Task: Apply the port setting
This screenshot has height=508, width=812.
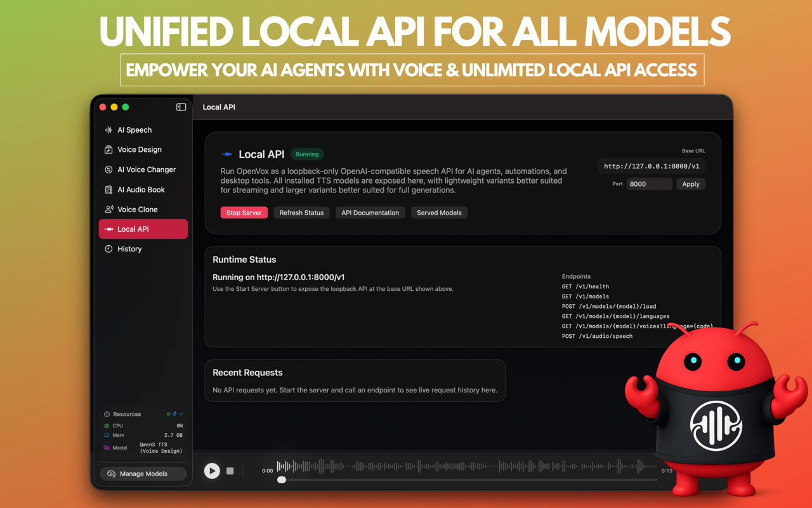Action: 691,184
